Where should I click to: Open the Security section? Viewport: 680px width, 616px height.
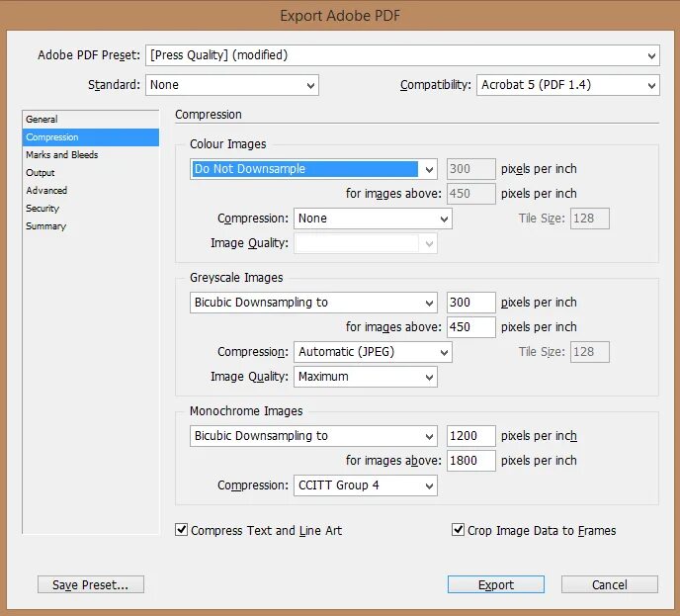(x=91, y=209)
